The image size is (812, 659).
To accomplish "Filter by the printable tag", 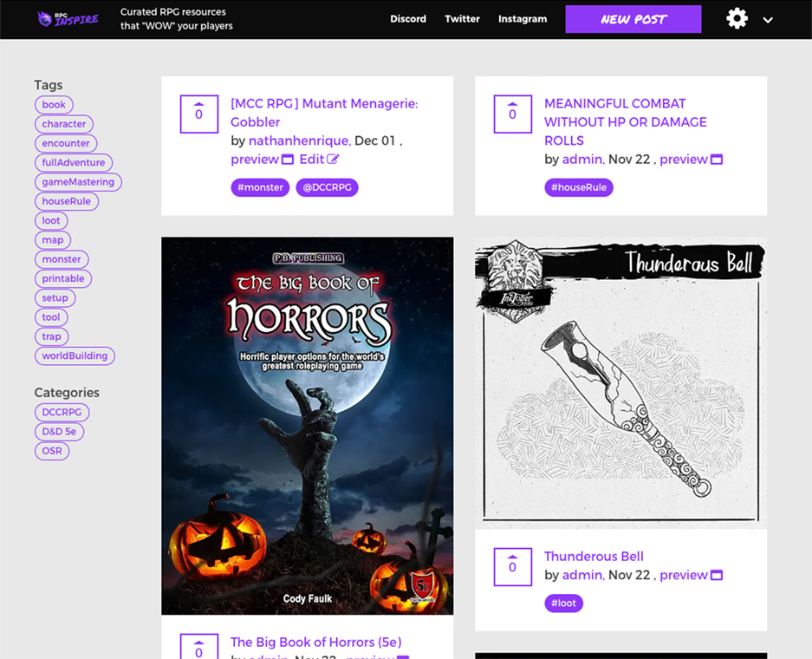I will click(63, 278).
